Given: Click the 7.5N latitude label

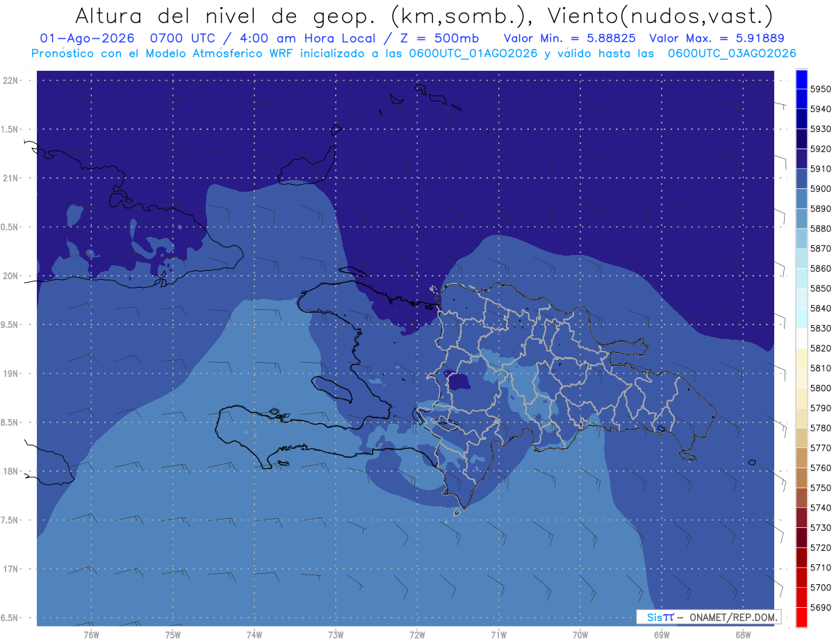Looking at the screenshot, I should [x=9, y=520].
